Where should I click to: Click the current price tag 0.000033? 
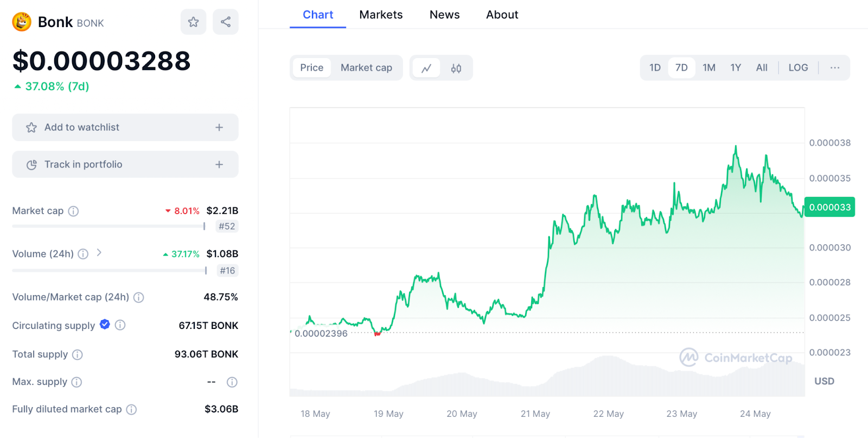829,207
